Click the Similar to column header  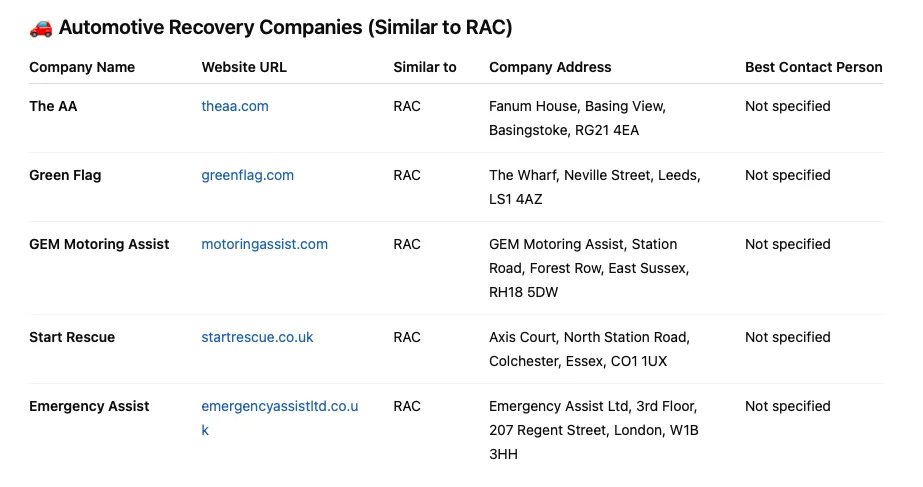(424, 67)
